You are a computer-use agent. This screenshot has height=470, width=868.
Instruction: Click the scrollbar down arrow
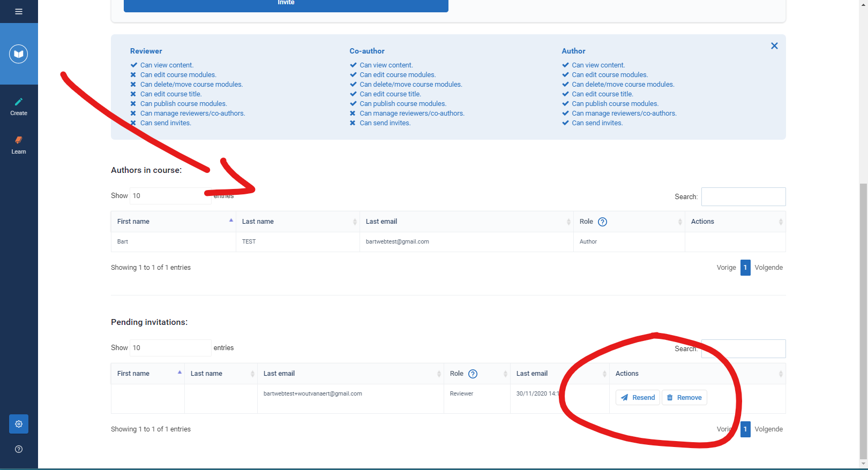point(863,464)
